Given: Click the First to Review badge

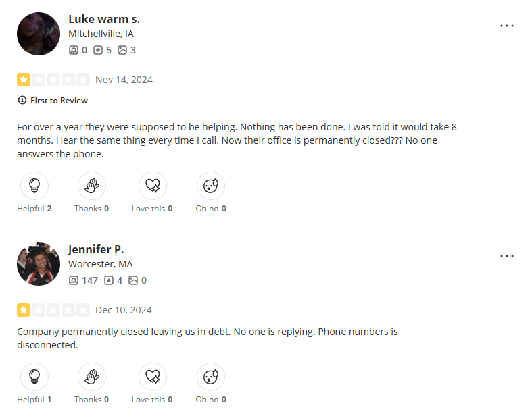Looking at the screenshot, I should pyautogui.click(x=53, y=101).
